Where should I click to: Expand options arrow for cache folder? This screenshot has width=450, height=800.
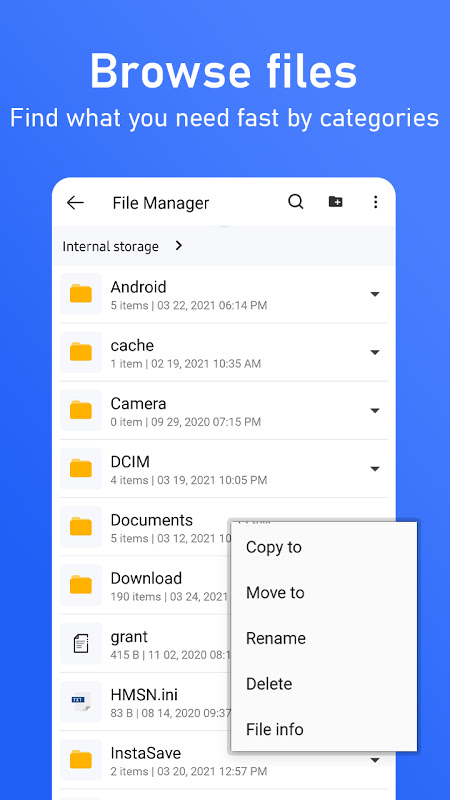point(375,353)
